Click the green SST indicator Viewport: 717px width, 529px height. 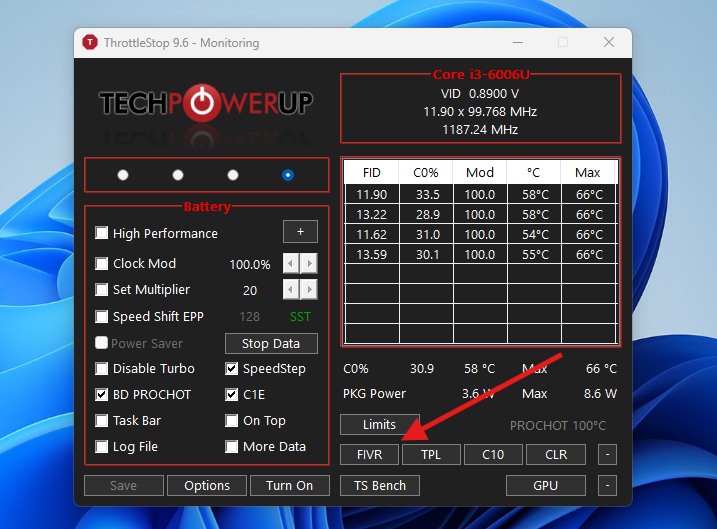tap(300, 316)
